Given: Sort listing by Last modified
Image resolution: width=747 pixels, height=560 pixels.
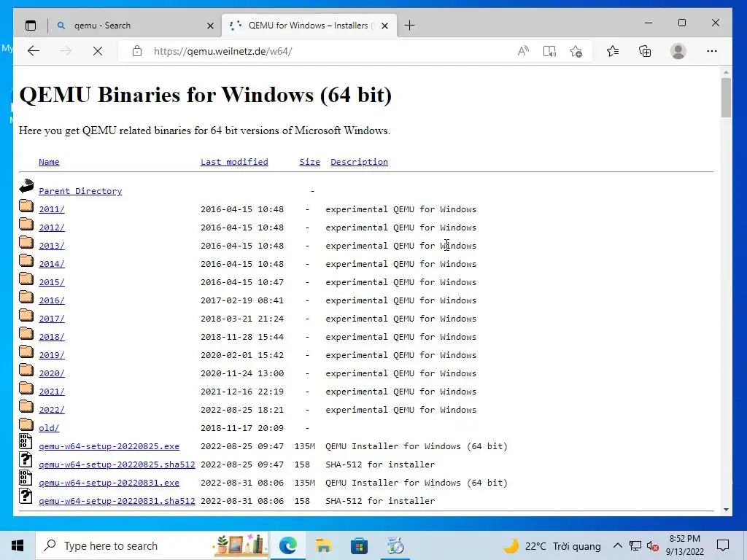Looking at the screenshot, I should [x=234, y=162].
